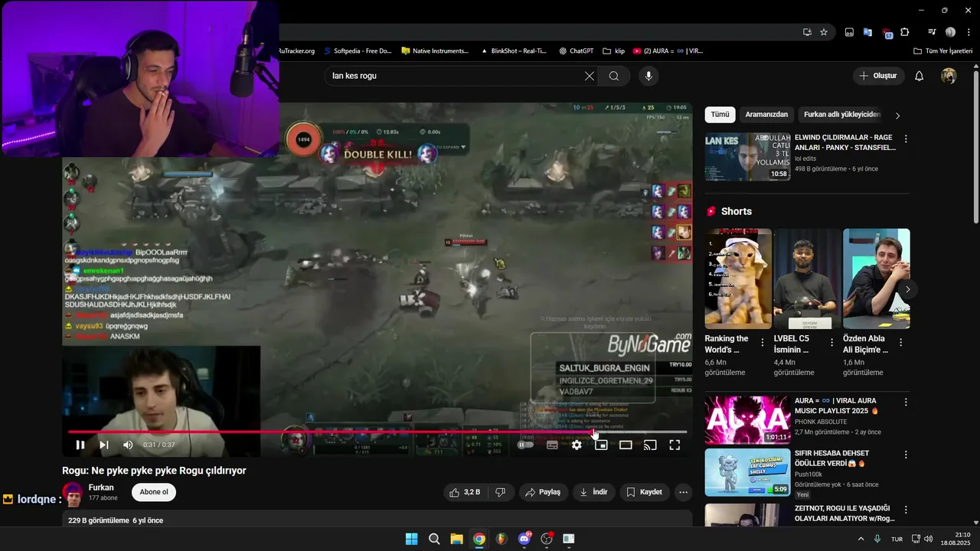Open options for AURA playlist video
980x551 pixels.
pos(906,402)
